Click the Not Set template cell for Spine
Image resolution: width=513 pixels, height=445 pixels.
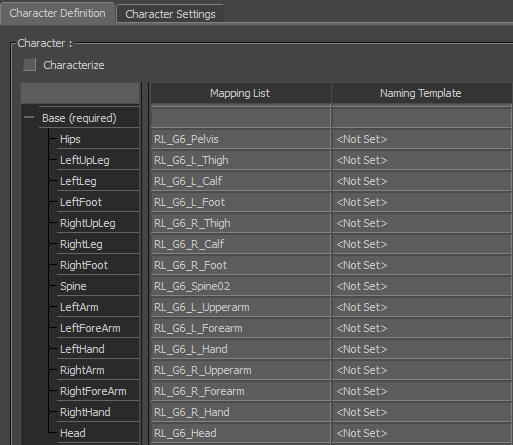[x=422, y=286]
